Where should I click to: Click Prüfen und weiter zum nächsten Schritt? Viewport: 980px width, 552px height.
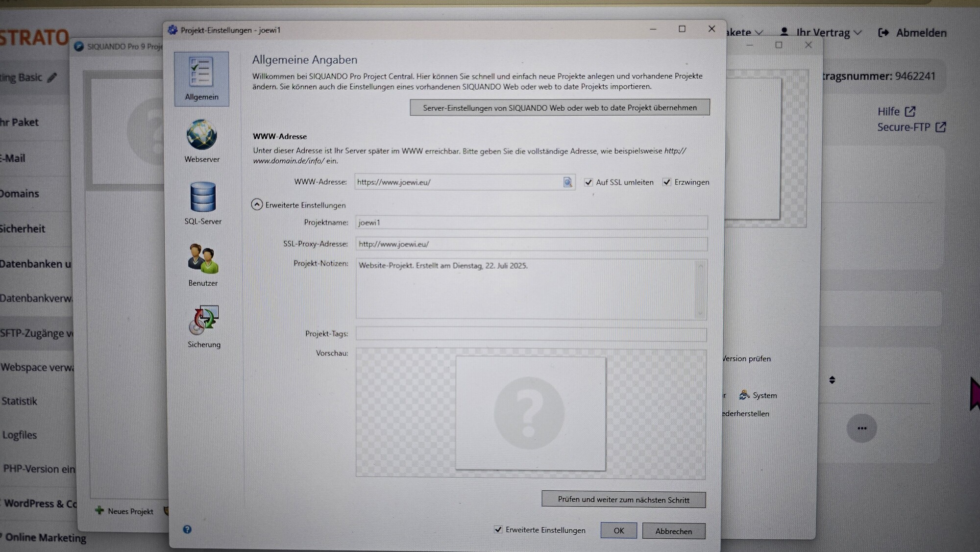coord(623,500)
